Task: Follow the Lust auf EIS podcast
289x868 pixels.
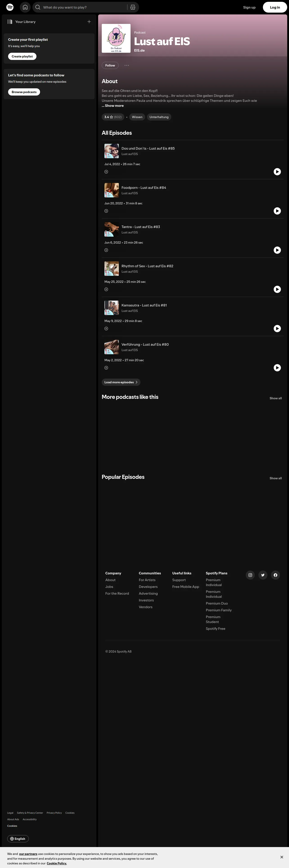Action: [110, 65]
